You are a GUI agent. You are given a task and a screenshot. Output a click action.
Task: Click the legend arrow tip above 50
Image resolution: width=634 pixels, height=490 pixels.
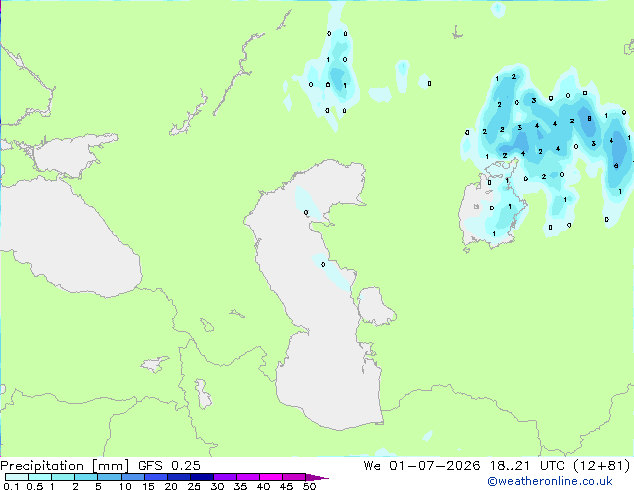tap(317, 477)
